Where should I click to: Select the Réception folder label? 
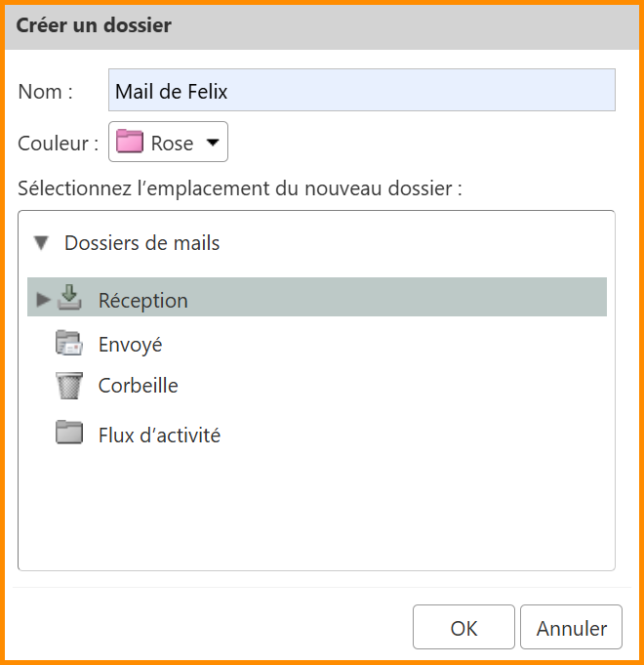tap(142, 301)
